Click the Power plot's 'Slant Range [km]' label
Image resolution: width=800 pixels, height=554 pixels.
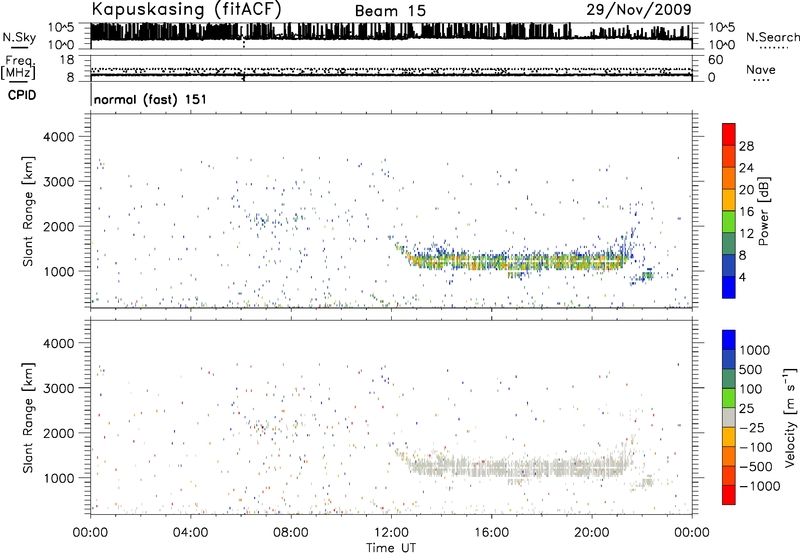click(28, 211)
